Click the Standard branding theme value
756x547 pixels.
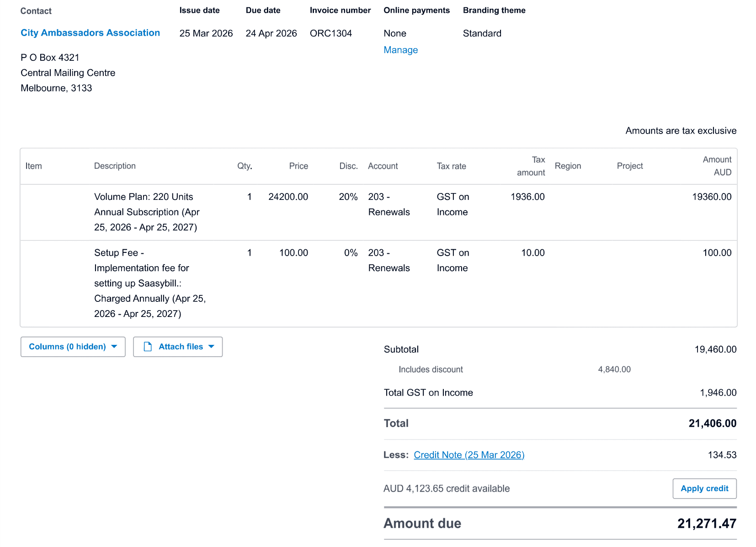482,33
